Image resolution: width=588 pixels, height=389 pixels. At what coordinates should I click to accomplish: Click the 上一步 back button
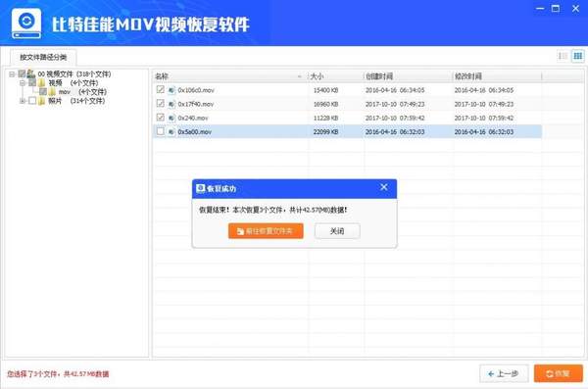(x=504, y=373)
